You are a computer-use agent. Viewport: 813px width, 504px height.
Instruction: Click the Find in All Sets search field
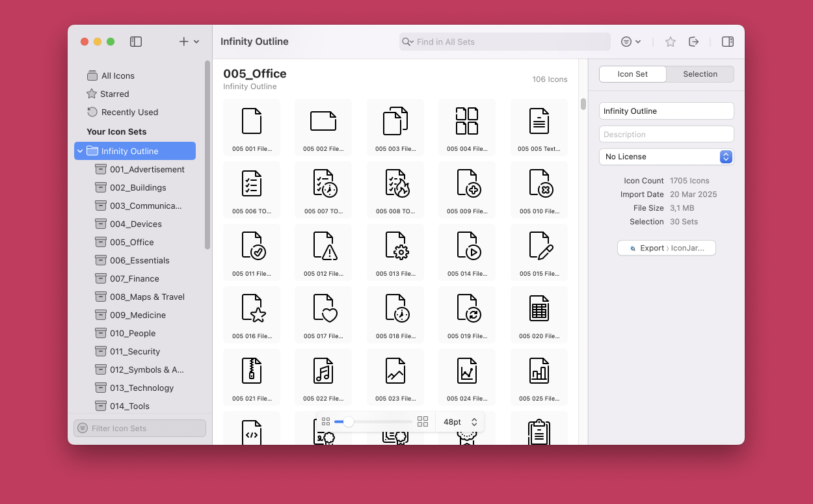tap(505, 42)
